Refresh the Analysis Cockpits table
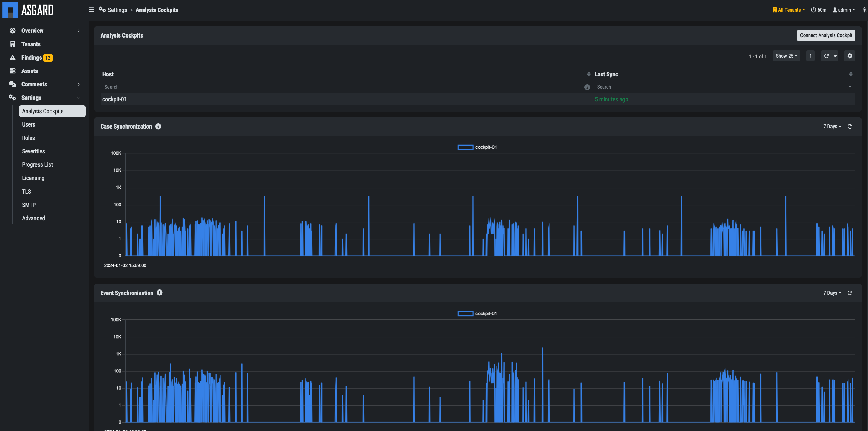 tap(826, 56)
